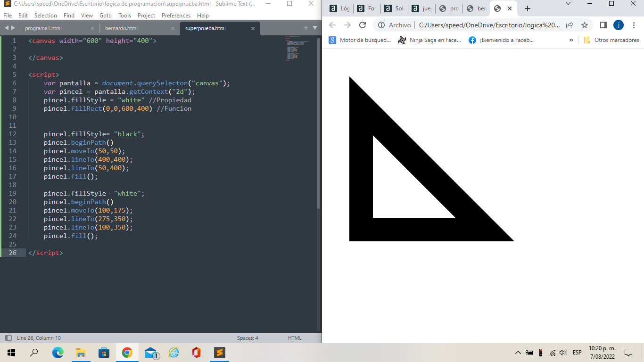This screenshot has width=644, height=362.
Task: Bookmark this page with the star icon
Action: (x=585, y=25)
